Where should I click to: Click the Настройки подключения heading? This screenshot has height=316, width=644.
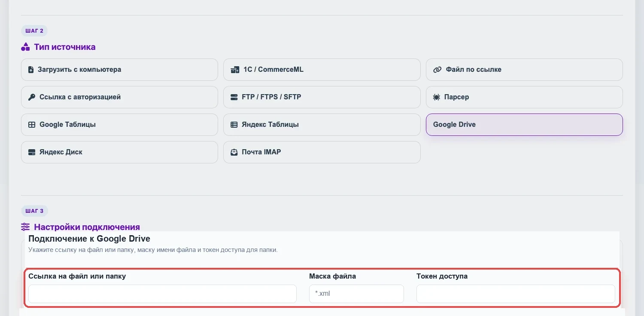[x=87, y=227]
